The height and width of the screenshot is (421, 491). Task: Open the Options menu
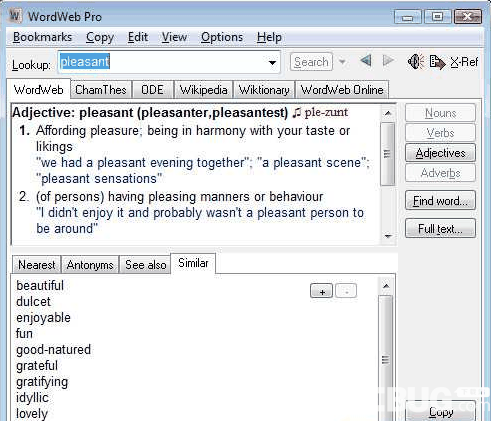pyautogui.click(x=222, y=37)
